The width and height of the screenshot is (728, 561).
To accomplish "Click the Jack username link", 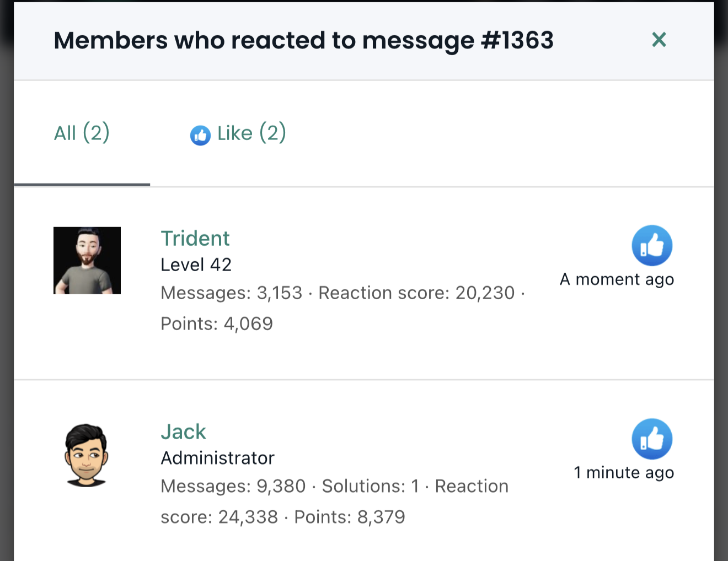I will click(183, 431).
